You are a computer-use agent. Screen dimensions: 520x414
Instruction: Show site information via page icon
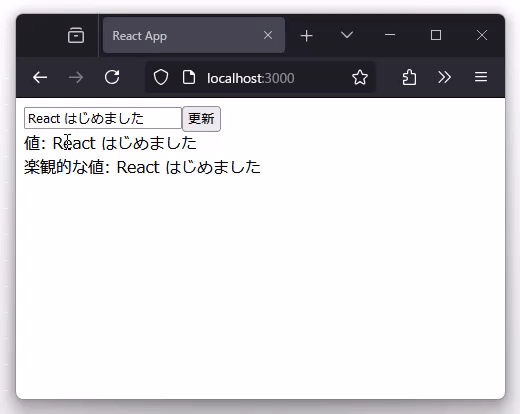pyautogui.click(x=189, y=78)
